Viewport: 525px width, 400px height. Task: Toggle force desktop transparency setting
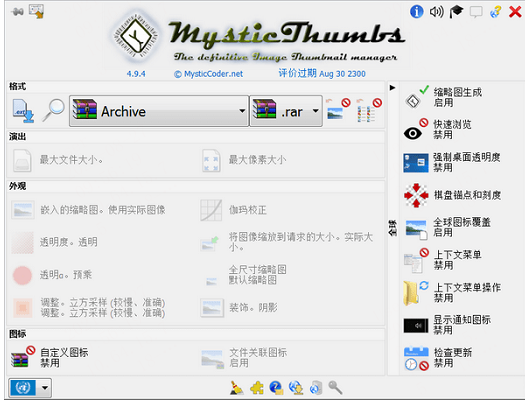(x=452, y=162)
